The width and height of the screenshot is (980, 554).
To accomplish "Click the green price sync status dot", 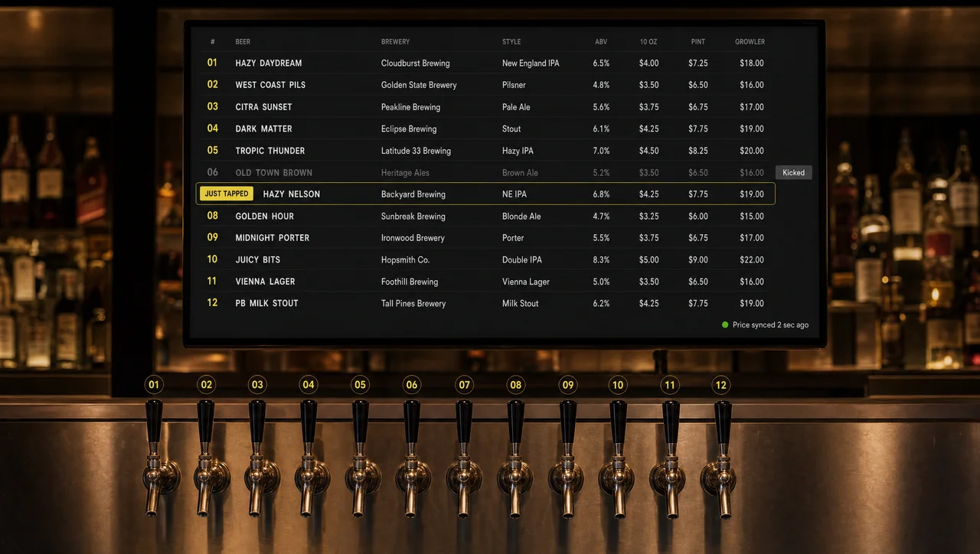I will [x=725, y=325].
